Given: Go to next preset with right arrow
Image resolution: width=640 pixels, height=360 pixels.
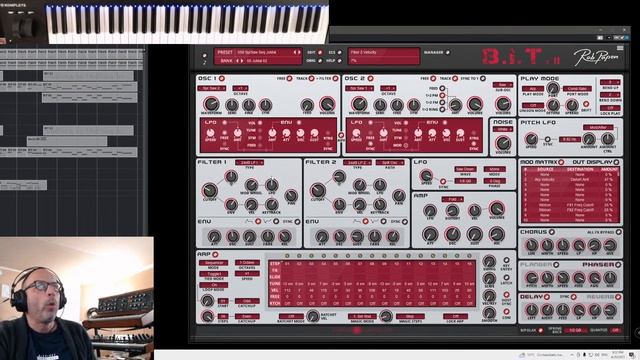Looking at the screenshot, I should click(x=299, y=52).
